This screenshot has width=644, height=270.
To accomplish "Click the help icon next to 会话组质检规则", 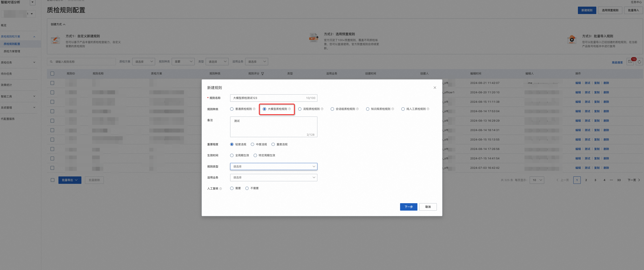I will [x=357, y=109].
